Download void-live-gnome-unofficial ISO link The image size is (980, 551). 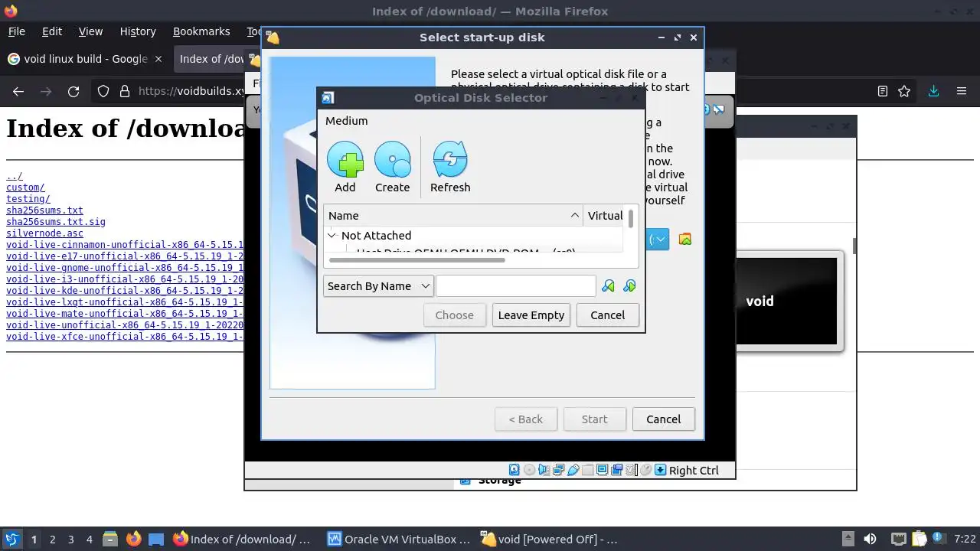click(x=125, y=268)
